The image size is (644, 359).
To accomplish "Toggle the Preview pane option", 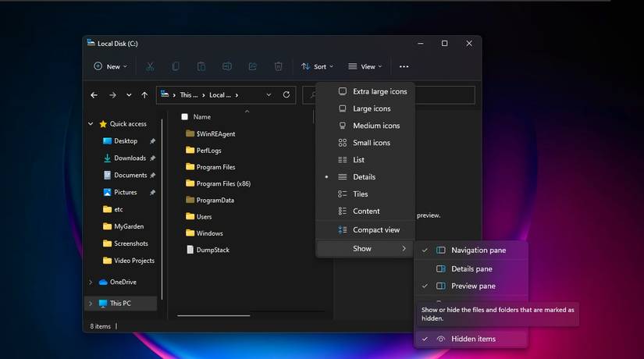I will tap(471, 286).
